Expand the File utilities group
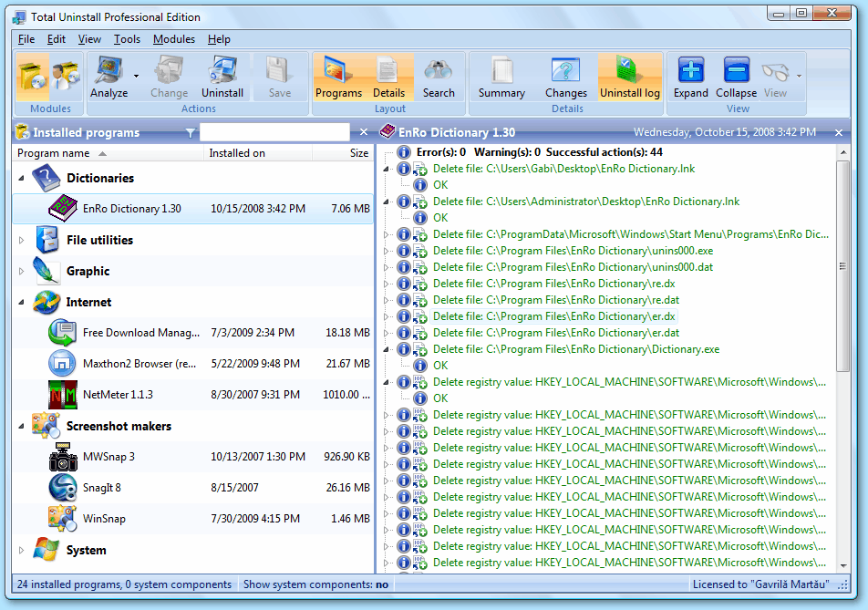This screenshot has width=868, height=610. (22, 240)
